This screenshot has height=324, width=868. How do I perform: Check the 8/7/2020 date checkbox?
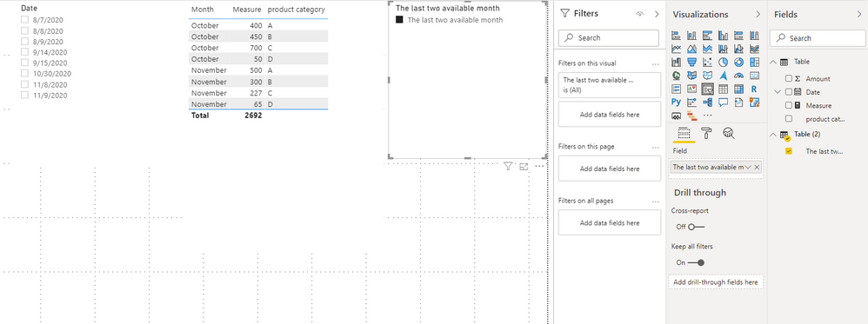click(24, 20)
